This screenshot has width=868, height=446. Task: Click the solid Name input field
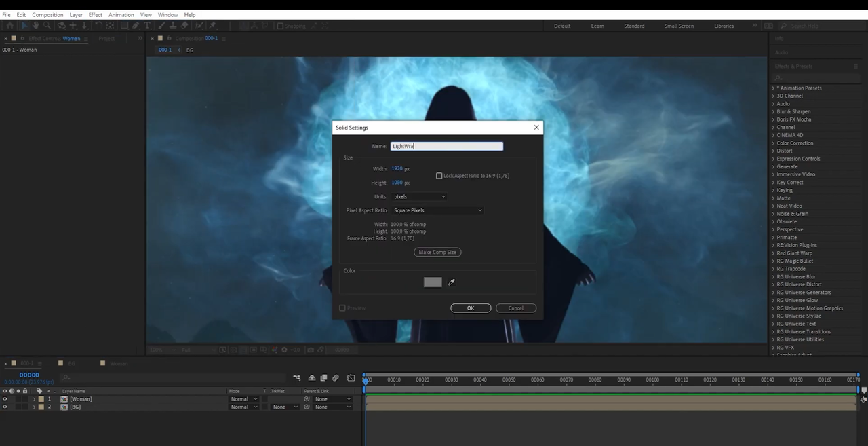click(447, 146)
